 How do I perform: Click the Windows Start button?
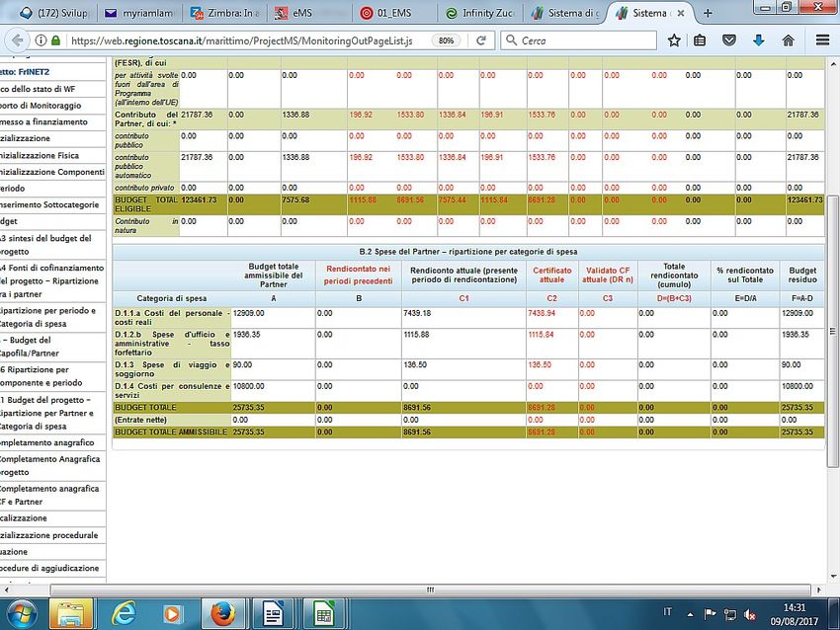(22, 613)
